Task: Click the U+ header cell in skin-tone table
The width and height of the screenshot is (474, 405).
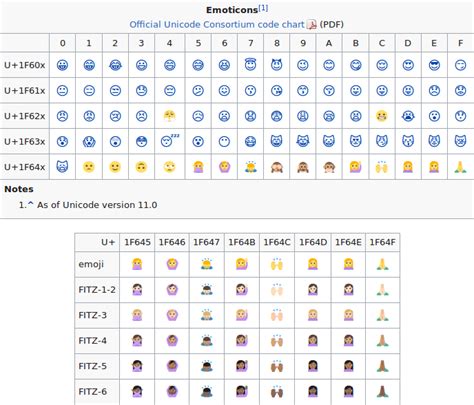Action: (x=108, y=242)
